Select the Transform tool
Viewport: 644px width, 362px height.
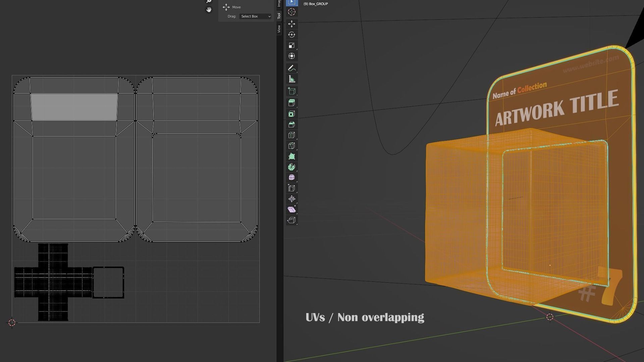pyautogui.click(x=291, y=56)
